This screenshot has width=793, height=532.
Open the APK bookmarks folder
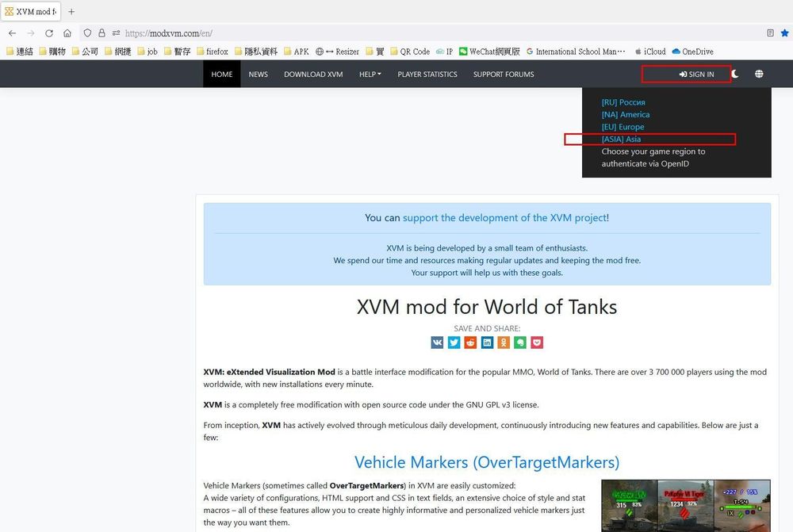297,52
